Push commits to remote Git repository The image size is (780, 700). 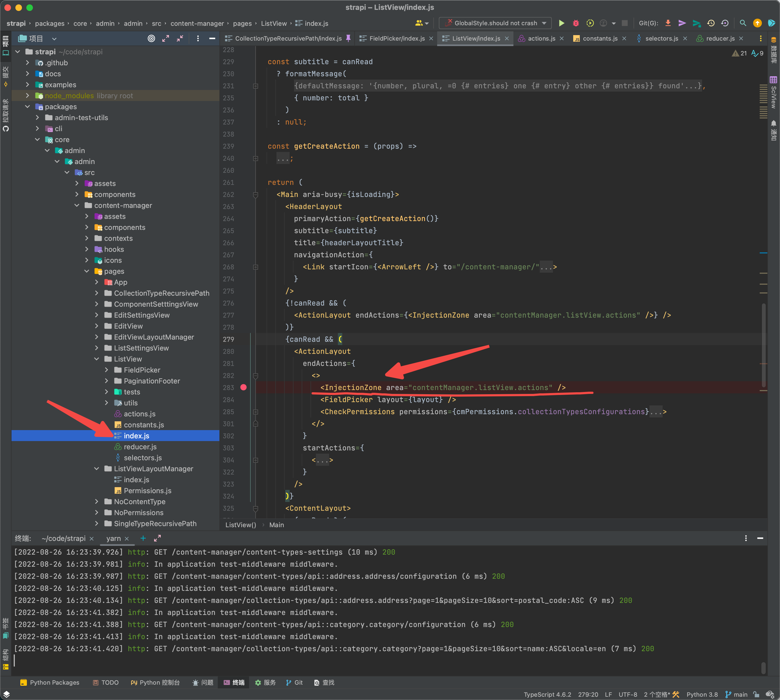click(x=682, y=23)
